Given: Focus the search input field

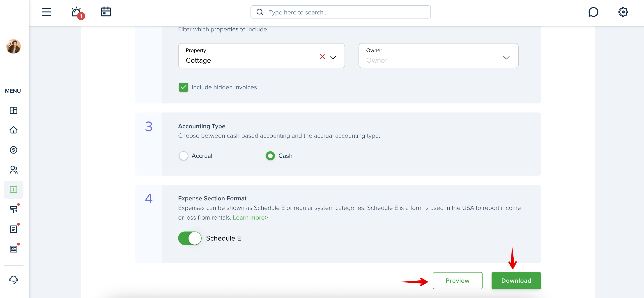Looking at the screenshot, I should tap(340, 12).
